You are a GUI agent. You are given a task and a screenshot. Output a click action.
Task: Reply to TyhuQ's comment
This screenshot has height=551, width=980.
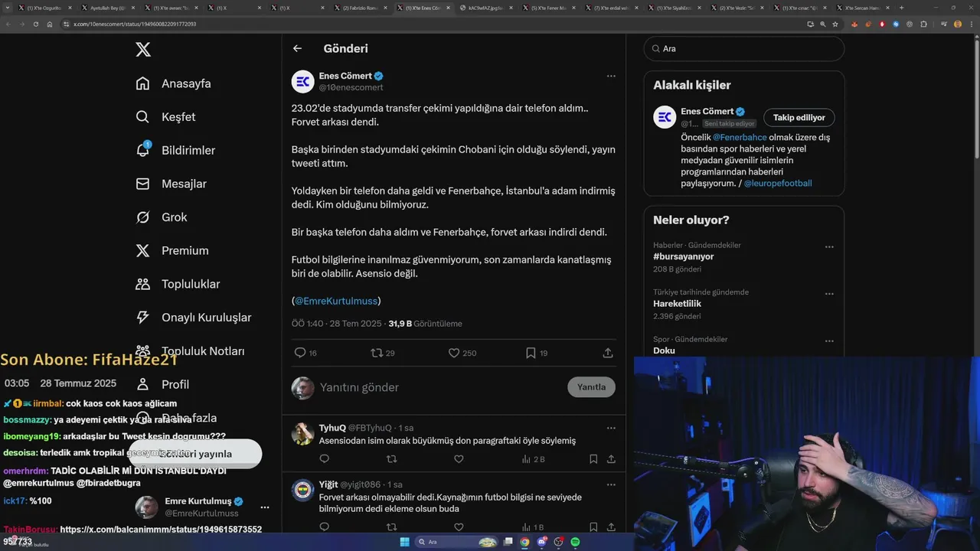(x=324, y=459)
